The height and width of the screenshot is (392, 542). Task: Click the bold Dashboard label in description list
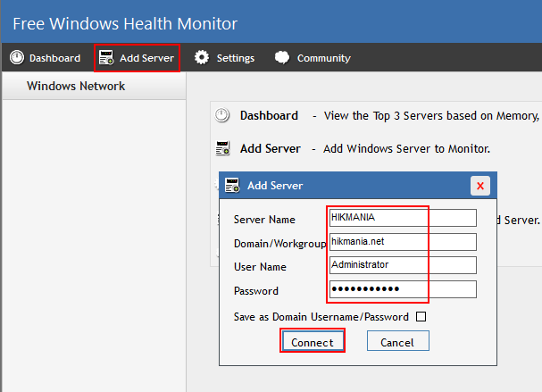click(269, 116)
